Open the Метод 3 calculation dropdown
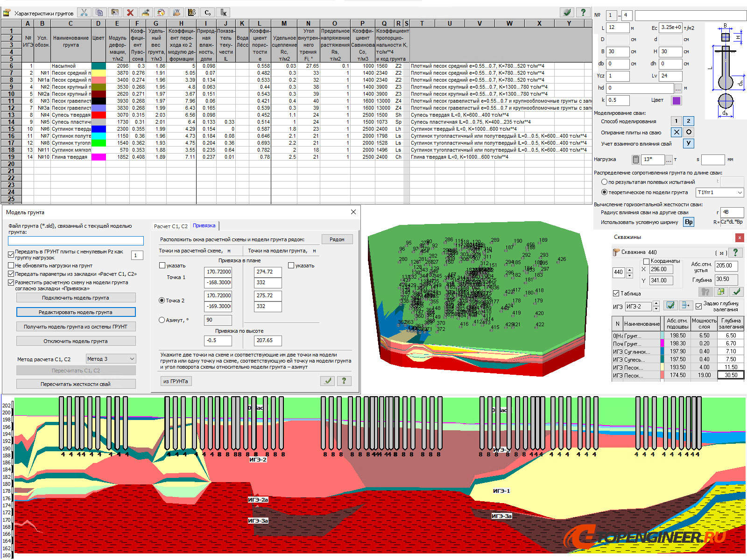Screen dimensions: 747x560 point(111,359)
